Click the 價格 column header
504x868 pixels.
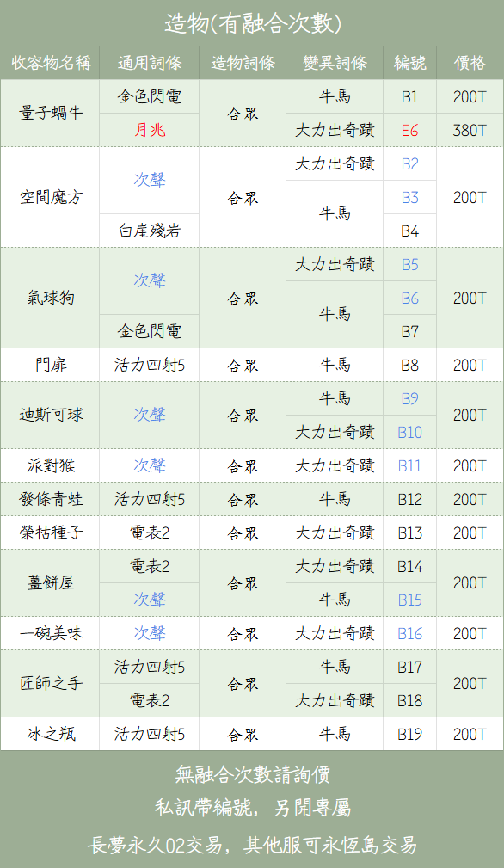[470, 63]
